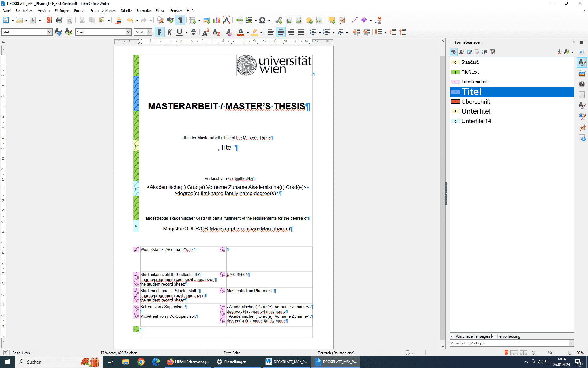Switch to the Firefox Hilfe!!! Seitenvorlag... window

(x=188, y=362)
